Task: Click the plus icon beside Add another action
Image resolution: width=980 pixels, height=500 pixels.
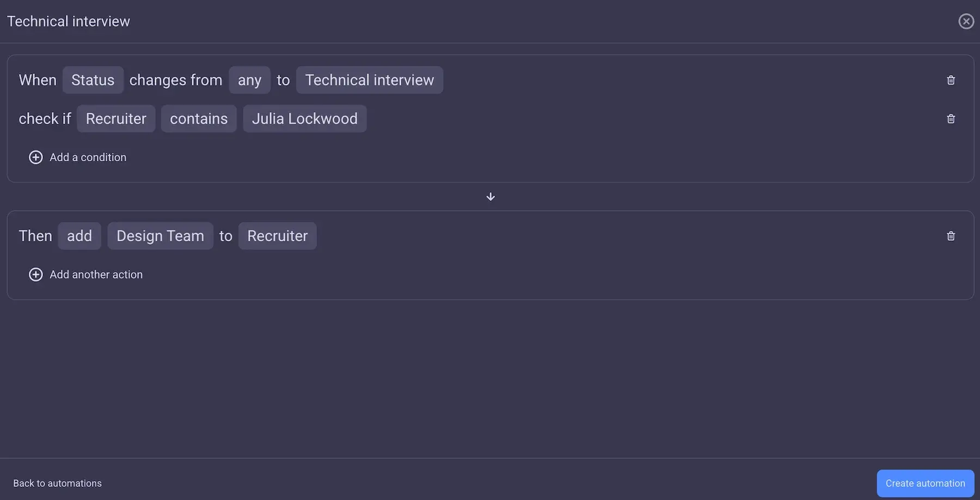Action: coord(35,274)
